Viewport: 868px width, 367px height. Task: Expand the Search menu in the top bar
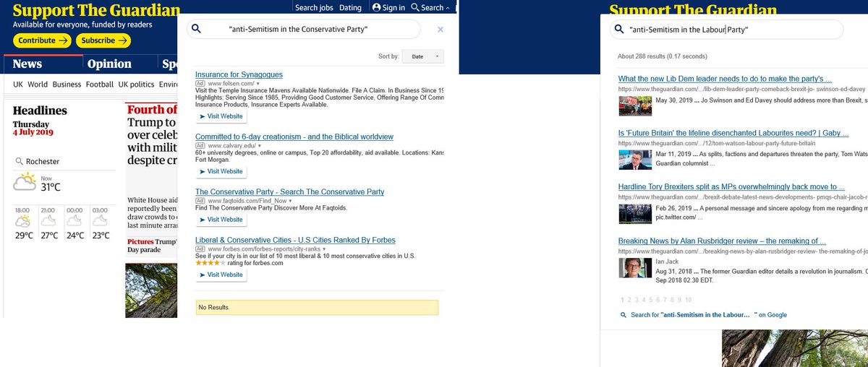pyautogui.click(x=430, y=7)
